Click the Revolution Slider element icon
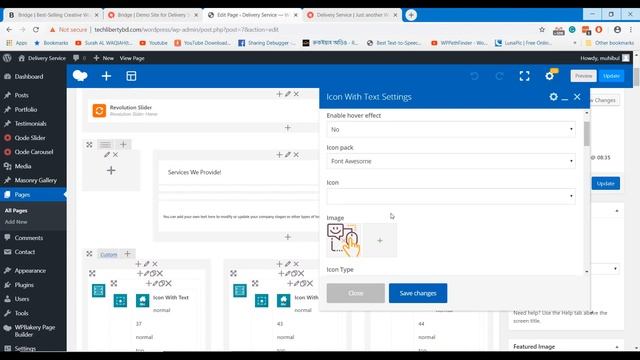Viewport: 640px width, 360px height. tap(99, 110)
